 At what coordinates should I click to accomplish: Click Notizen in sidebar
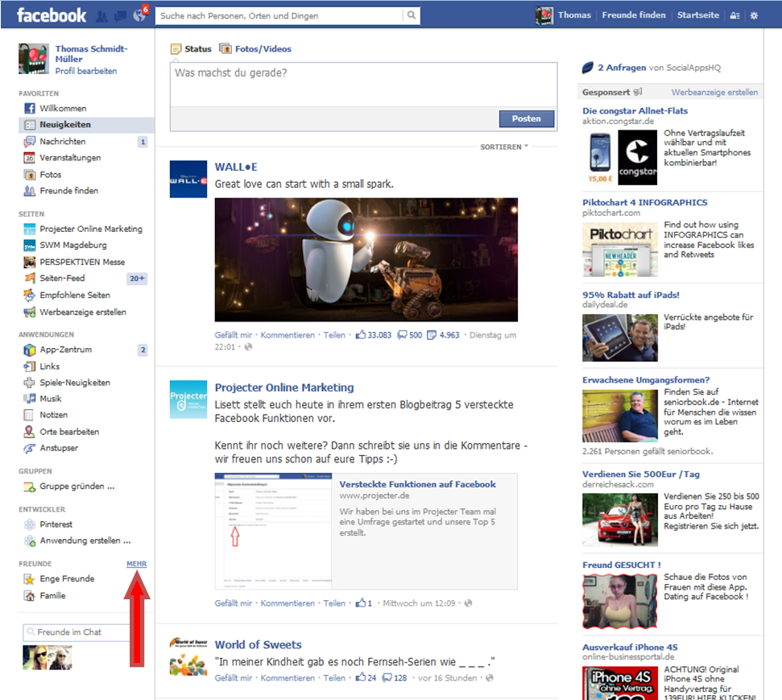pyautogui.click(x=53, y=415)
